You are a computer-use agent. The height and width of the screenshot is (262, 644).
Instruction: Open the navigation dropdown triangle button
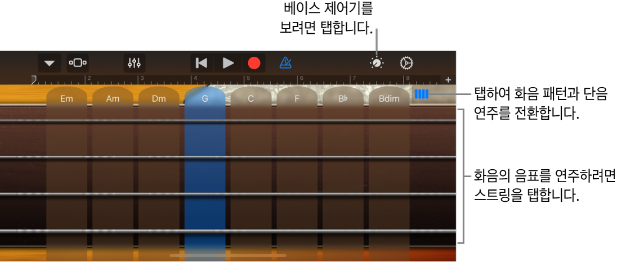coord(50,63)
